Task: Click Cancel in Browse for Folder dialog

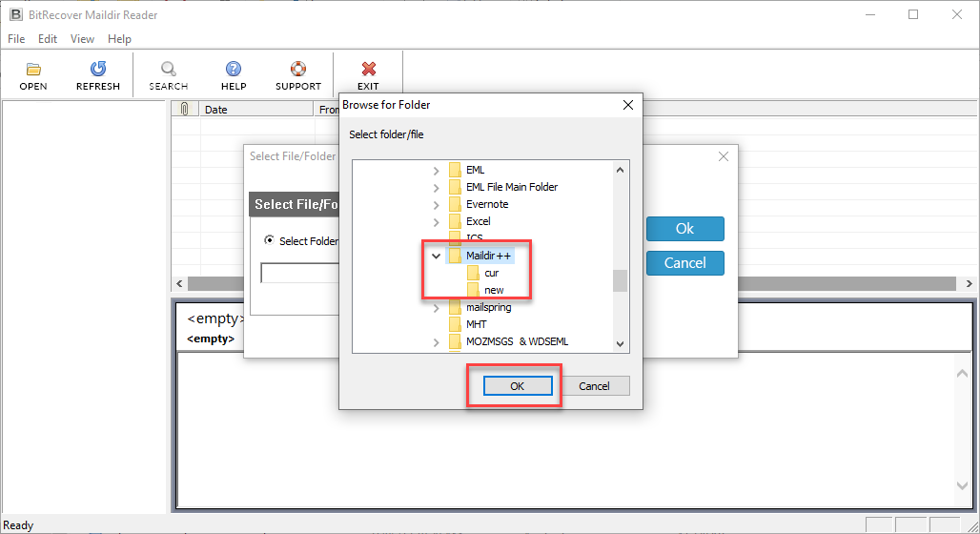Action: coord(594,386)
